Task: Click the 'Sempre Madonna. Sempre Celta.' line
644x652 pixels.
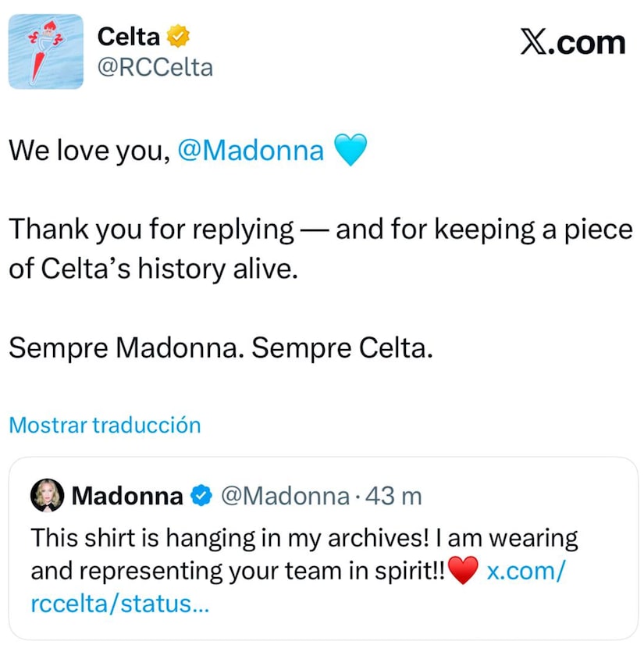Action: pos(220,348)
